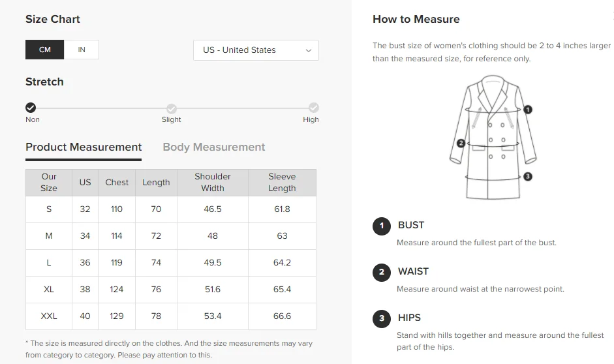Switch to Body Measurement tab
This screenshot has height=364, width=614.
pos(214,147)
